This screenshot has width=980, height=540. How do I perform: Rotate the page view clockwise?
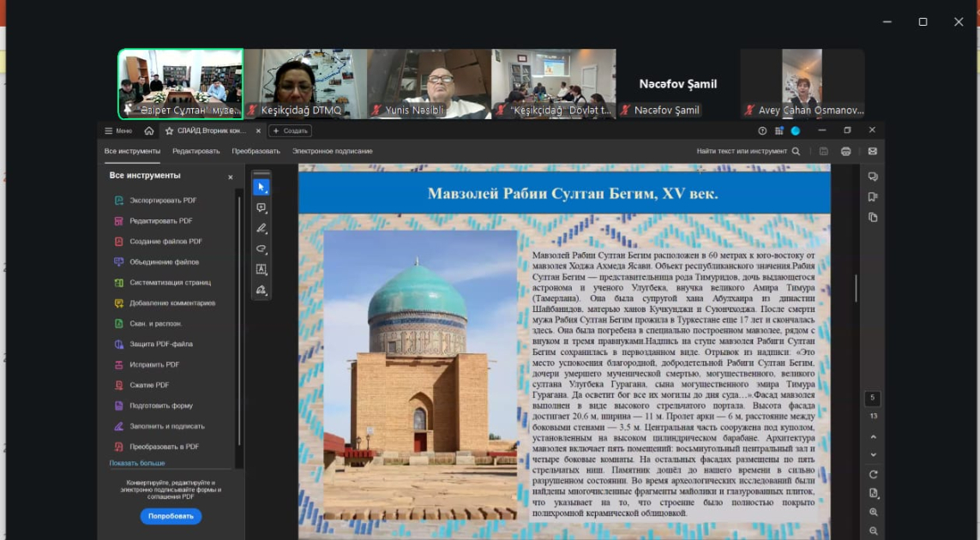click(x=873, y=474)
